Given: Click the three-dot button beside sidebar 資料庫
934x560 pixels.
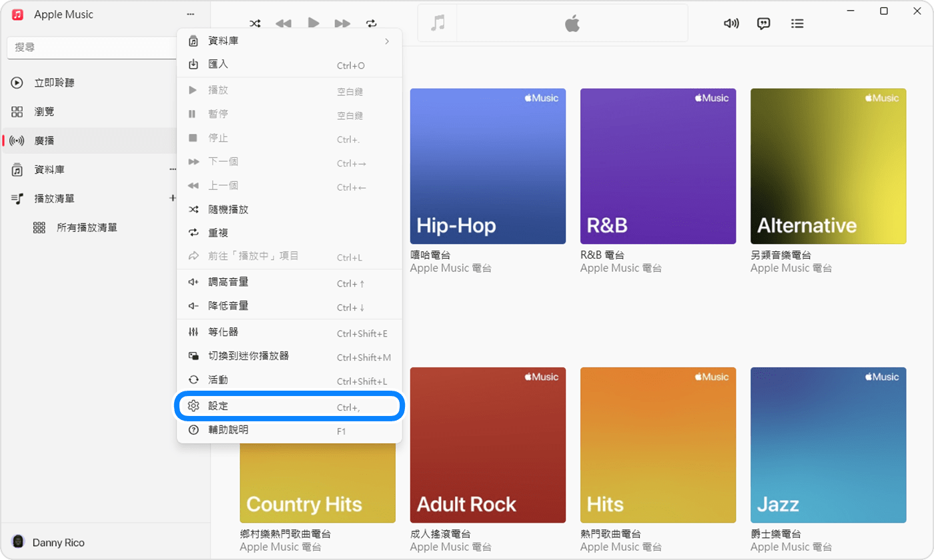Looking at the screenshot, I should click(x=173, y=170).
